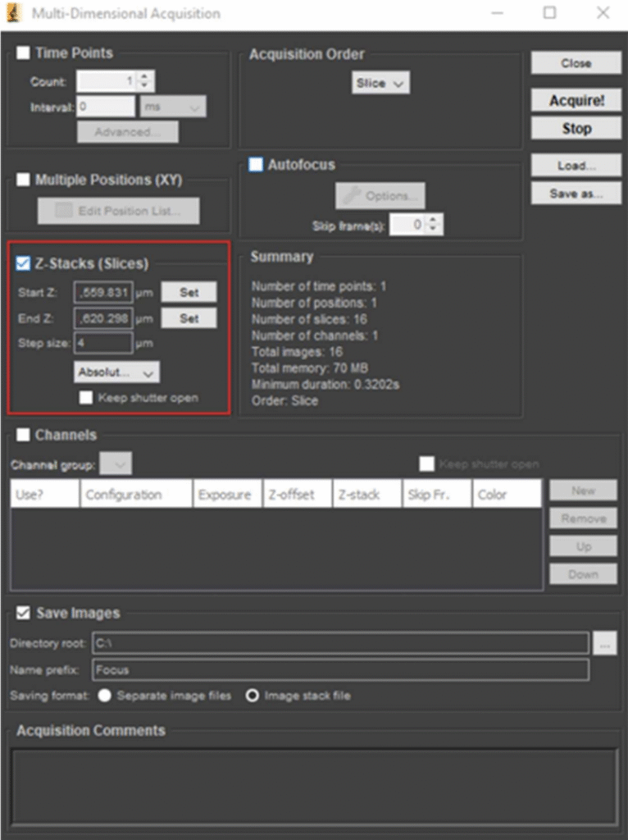The height and width of the screenshot is (840, 628).
Task: Open the Acquisition Order Slice dropdown
Action: (x=381, y=83)
